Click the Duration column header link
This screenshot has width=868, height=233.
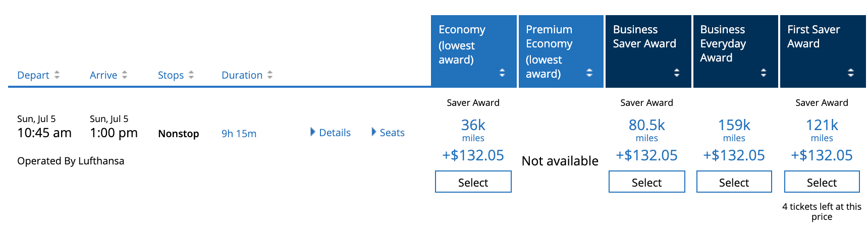point(242,75)
